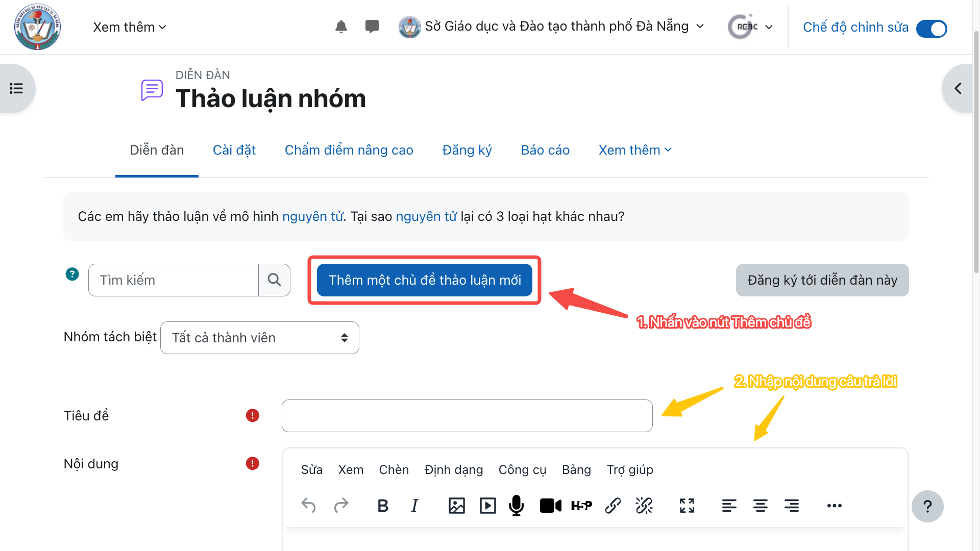This screenshot has width=980, height=551.
Task: Open the RCBC avatar dropdown
Action: pos(750,27)
